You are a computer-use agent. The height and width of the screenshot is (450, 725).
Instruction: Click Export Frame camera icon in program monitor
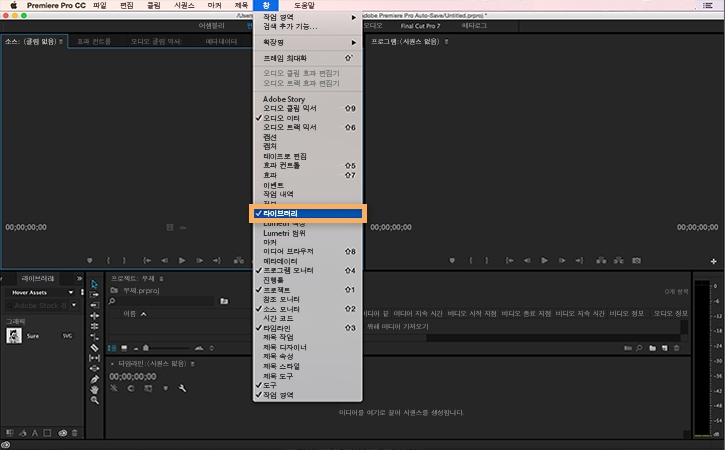(x=637, y=260)
